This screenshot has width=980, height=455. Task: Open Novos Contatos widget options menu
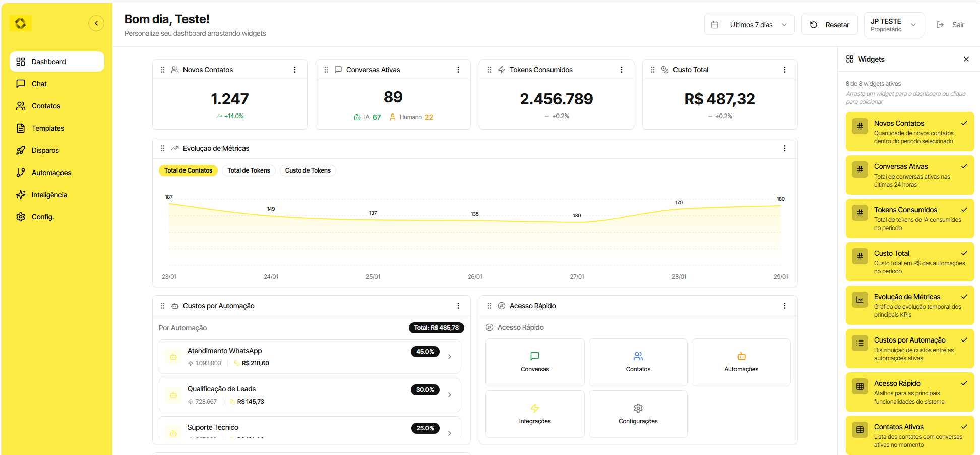295,70
